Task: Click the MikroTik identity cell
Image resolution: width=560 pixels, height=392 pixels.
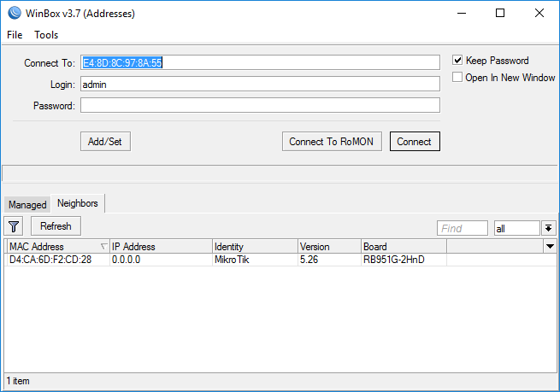Action: pos(255,260)
